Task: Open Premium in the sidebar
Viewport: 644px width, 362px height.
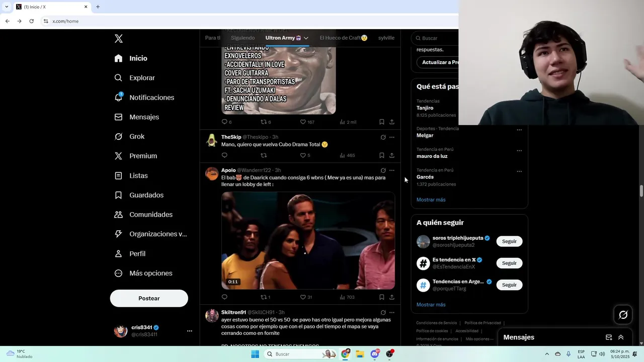Action: (135, 156)
